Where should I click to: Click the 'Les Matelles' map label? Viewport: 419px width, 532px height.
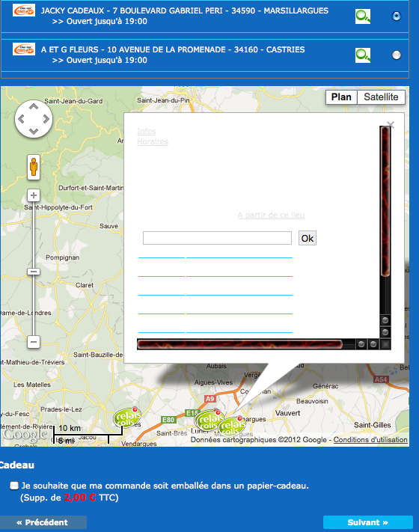pos(32,385)
